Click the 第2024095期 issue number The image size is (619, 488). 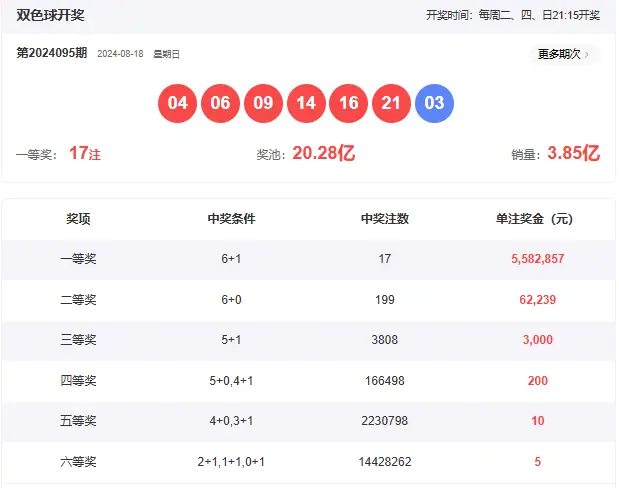51,53
